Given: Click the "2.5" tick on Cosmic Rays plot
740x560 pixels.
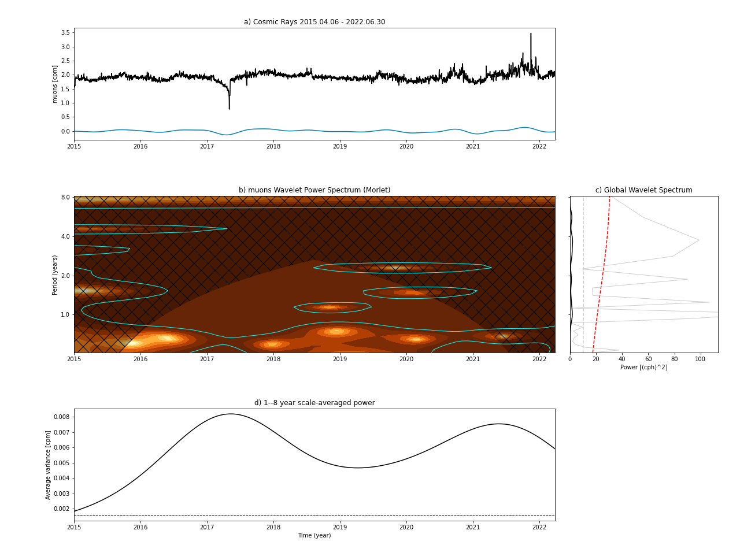Looking at the screenshot, I should tap(65, 61).
